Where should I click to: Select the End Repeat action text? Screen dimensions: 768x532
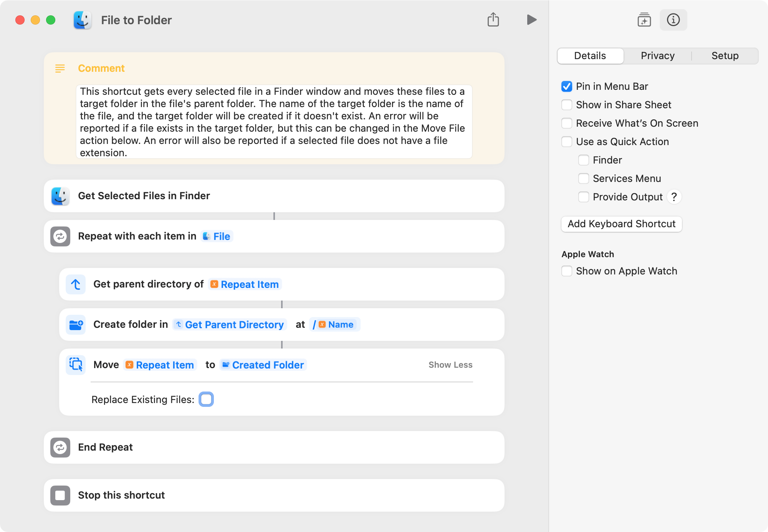tap(105, 448)
